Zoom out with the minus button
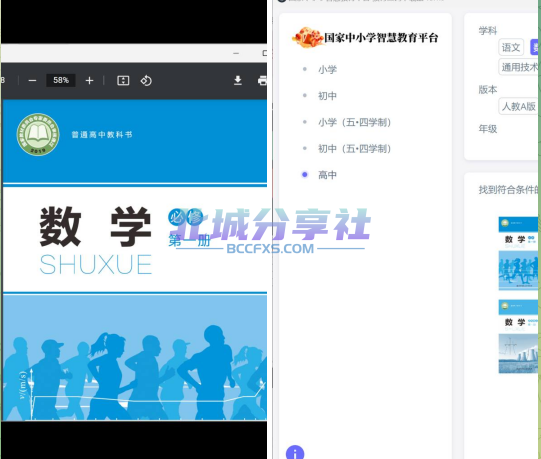 click(x=32, y=81)
